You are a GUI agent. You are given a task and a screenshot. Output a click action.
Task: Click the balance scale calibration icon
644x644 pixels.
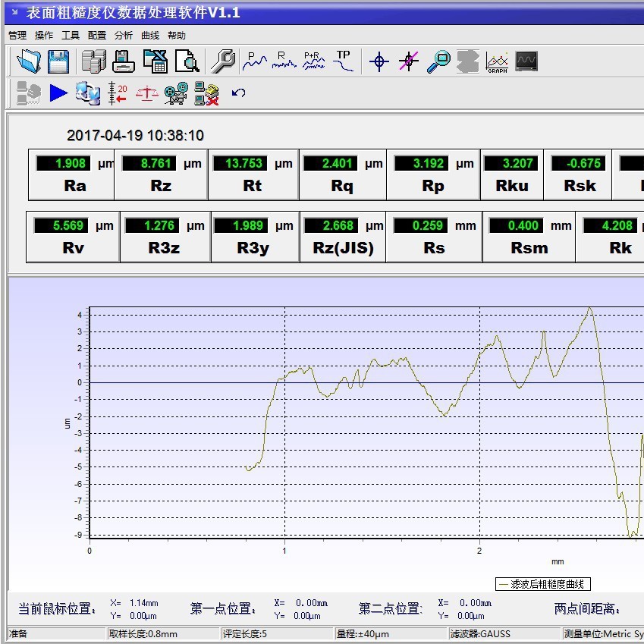[147, 93]
